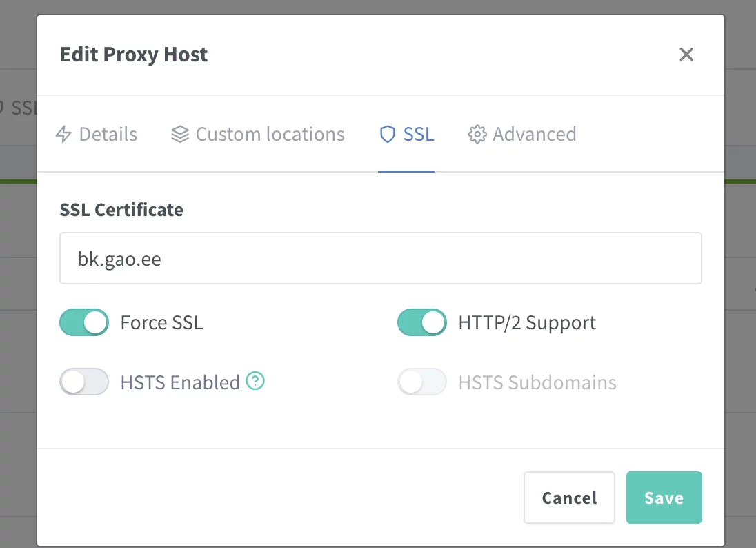Image resolution: width=756 pixels, height=548 pixels.
Task: Switch to the Details tab
Action: (x=108, y=134)
